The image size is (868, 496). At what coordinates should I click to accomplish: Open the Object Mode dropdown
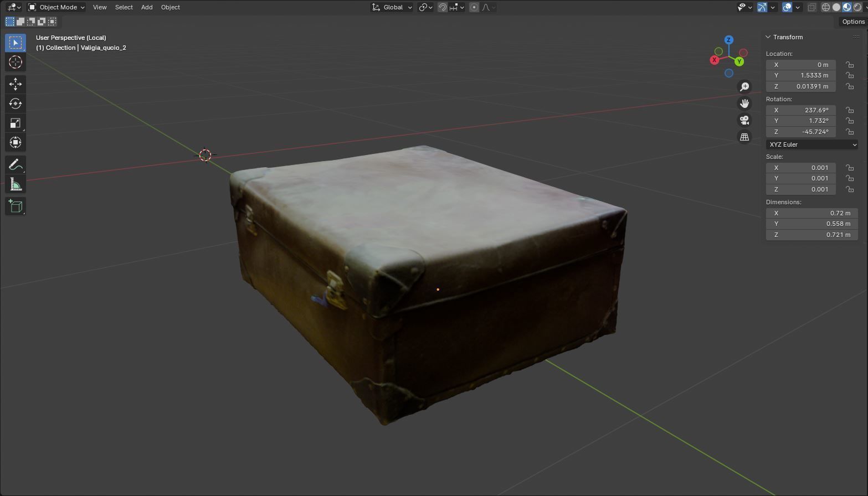(x=57, y=7)
